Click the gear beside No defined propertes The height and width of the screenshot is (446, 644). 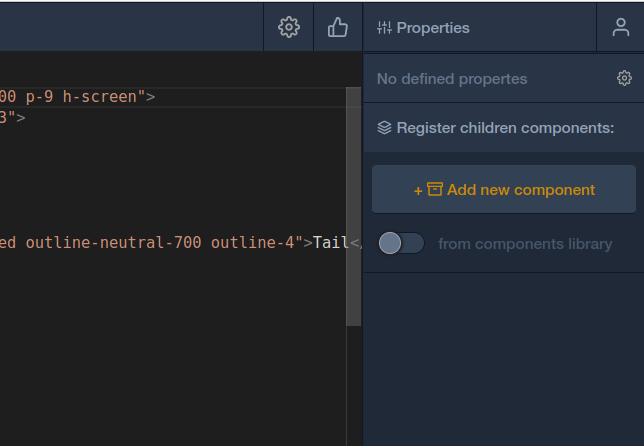[x=624, y=78]
